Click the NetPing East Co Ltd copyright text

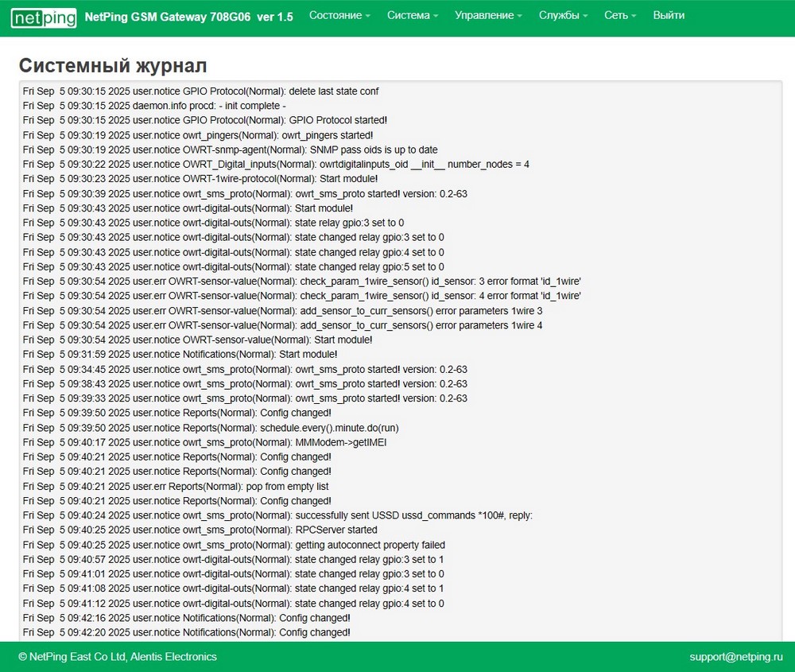(x=118, y=657)
